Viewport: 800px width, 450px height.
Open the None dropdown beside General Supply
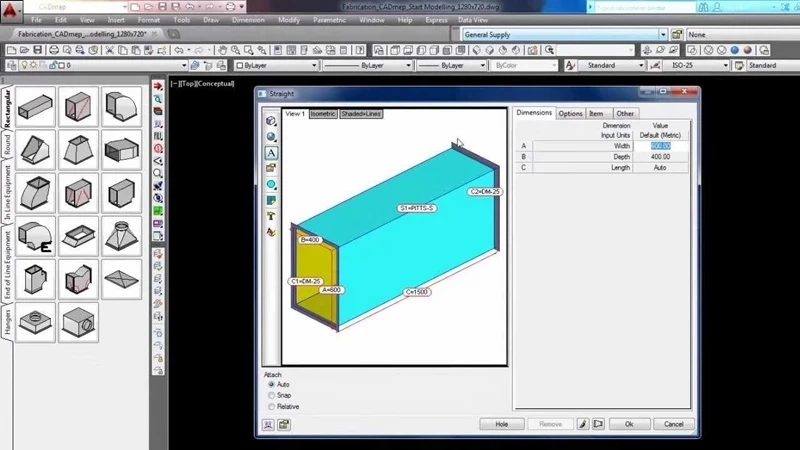click(x=742, y=35)
